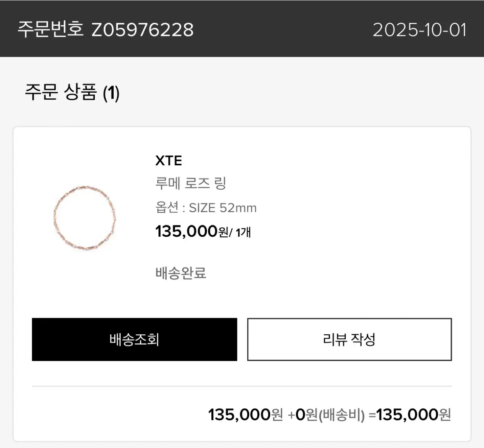Click the 옵션 label text
The width and height of the screenshot is (484, 448).
167,208
